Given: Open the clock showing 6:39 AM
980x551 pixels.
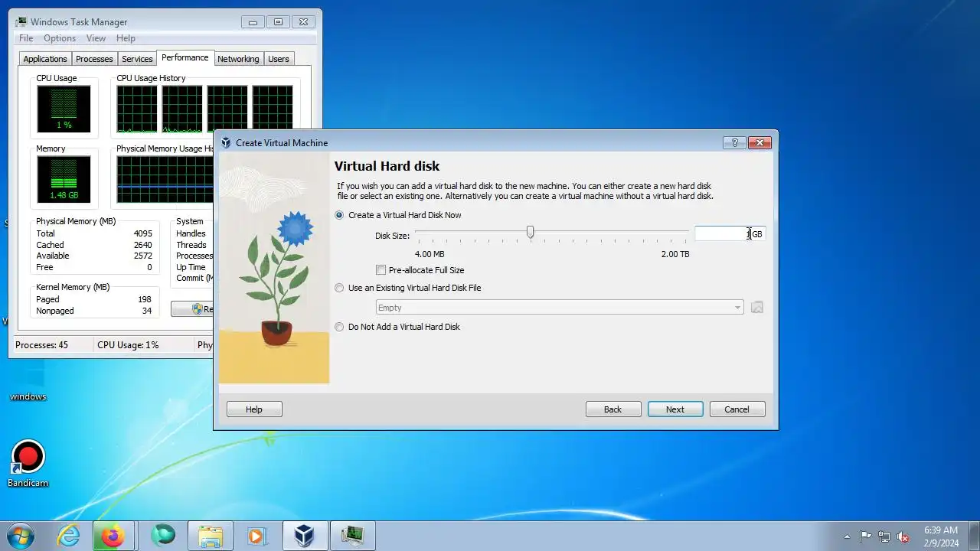Looking at the screenshot, I should point(941,536).
